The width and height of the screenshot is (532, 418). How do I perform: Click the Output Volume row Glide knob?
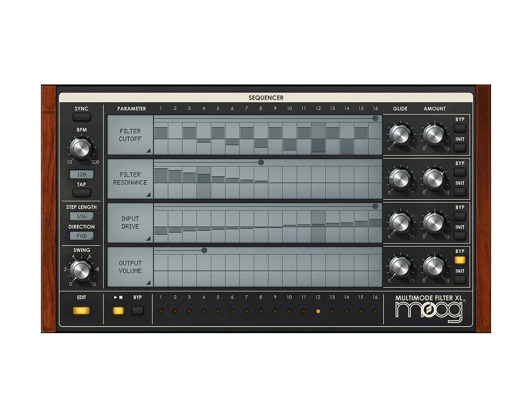(400, 267)
